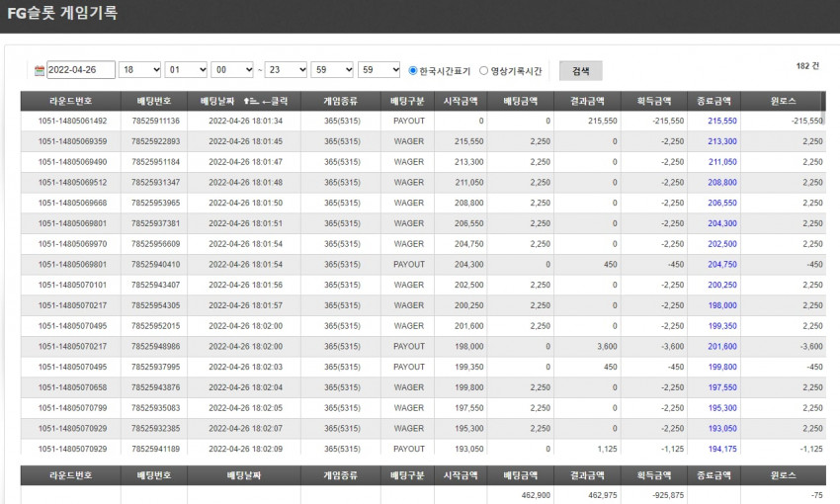Click the table's vertical scrollbar thumb
The image size is (840, 504).
tap(823, 108)
